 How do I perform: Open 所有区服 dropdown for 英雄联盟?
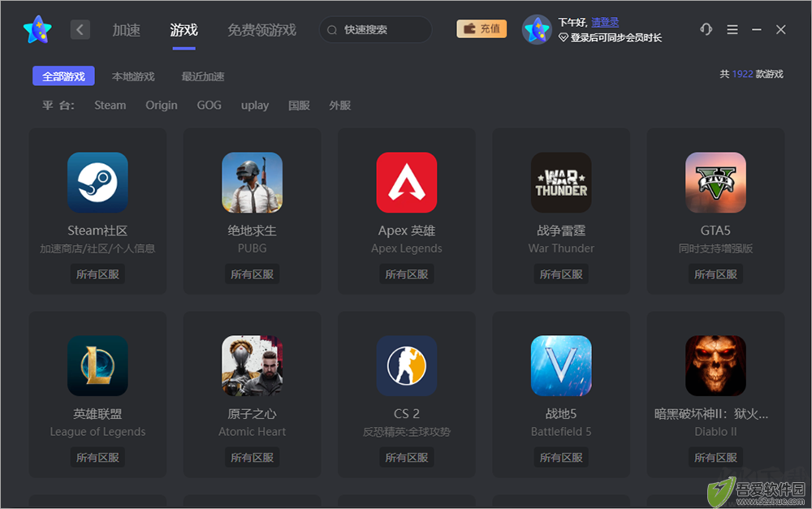[97, 457]
